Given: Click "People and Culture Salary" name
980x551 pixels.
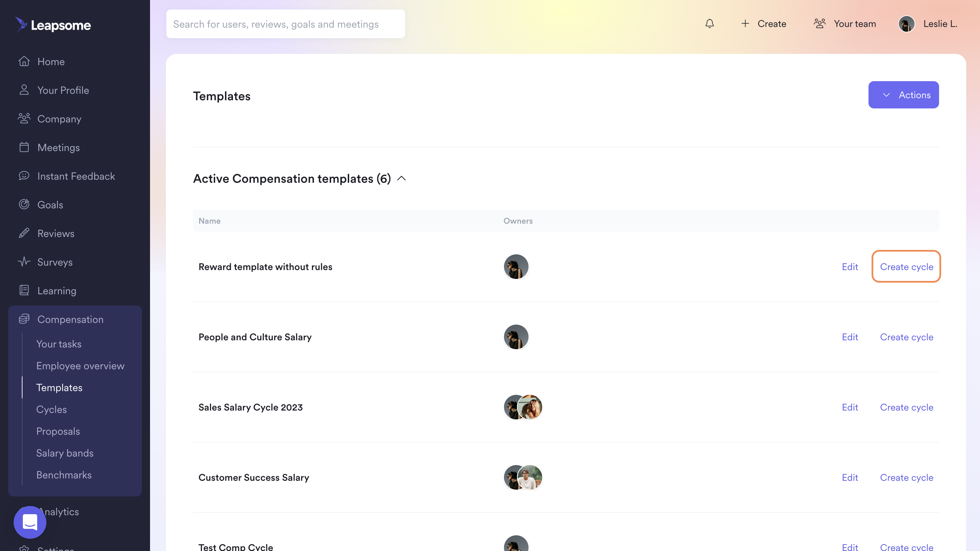Looking at the screenshot, I should tap(255, 337).
